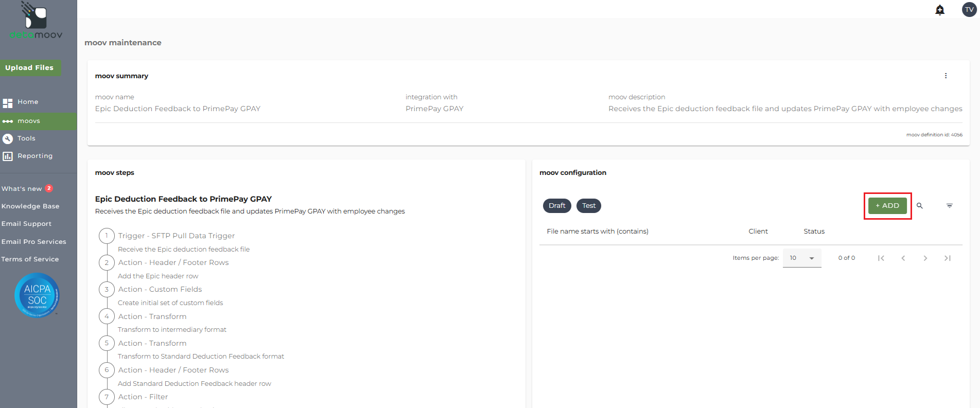Open step 6 Action - Header / Footer Rows

(173, 370)
